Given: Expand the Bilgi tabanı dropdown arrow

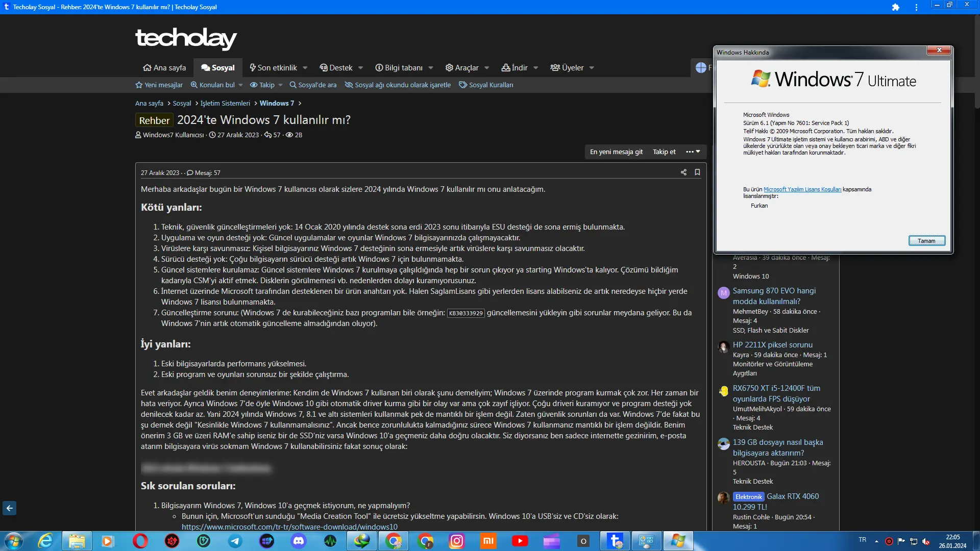Looking at the screenshot, I should point(431,68).
